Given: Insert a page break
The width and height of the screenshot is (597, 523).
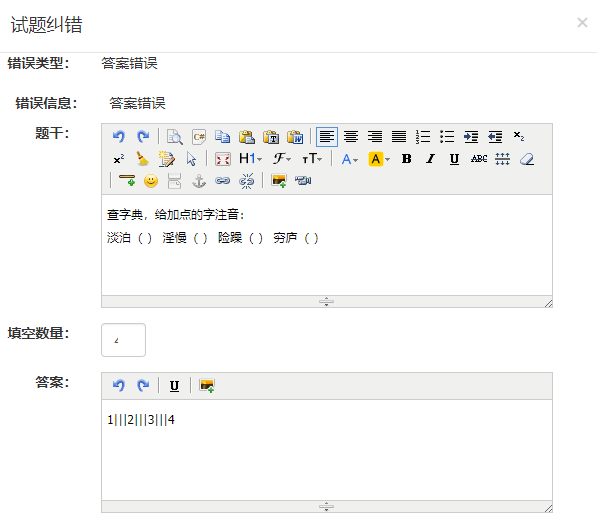Looking at the screenshot, I should (175, 181).
